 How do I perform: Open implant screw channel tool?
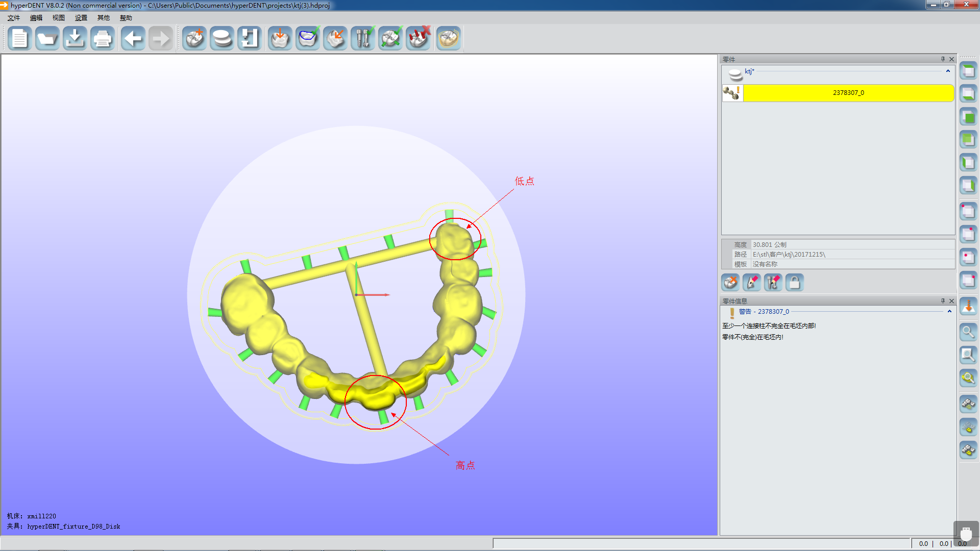[x=363, y=39]
